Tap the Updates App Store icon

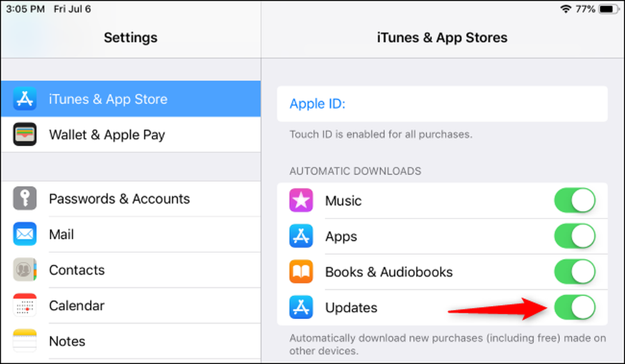(x=301, y=307)
